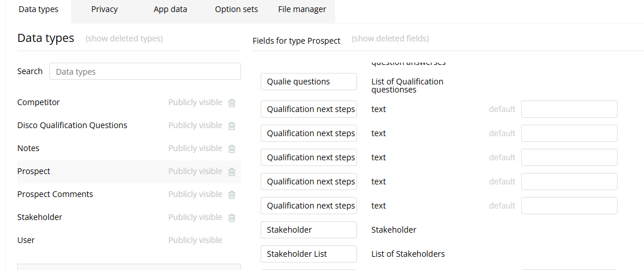
Task: Open the File manager tab
Action: (x=302, y=9)
